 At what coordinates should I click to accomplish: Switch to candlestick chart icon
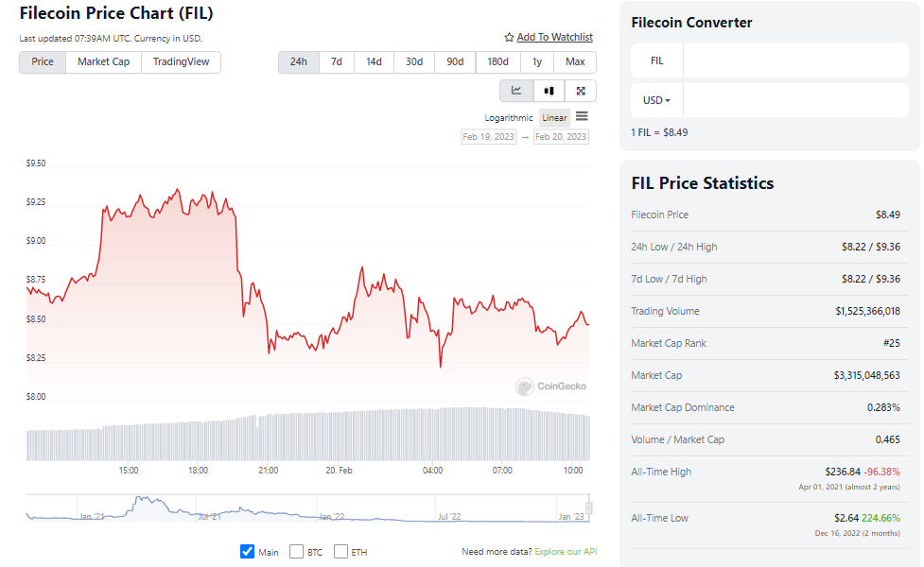pyautogui.click(x=549, y=91)
